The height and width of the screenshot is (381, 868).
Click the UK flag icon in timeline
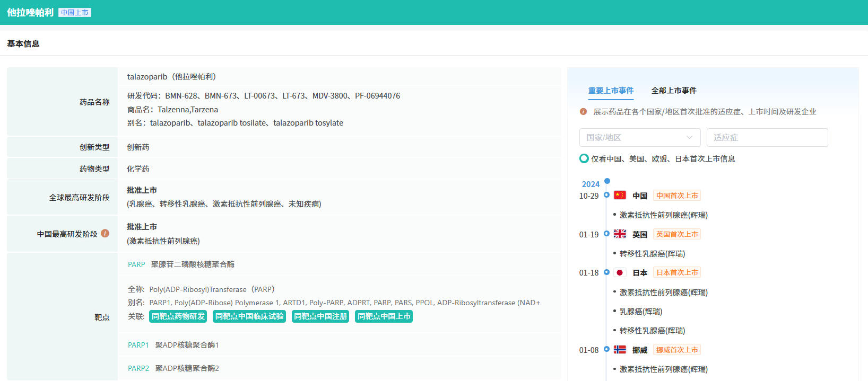click(620, 234)
